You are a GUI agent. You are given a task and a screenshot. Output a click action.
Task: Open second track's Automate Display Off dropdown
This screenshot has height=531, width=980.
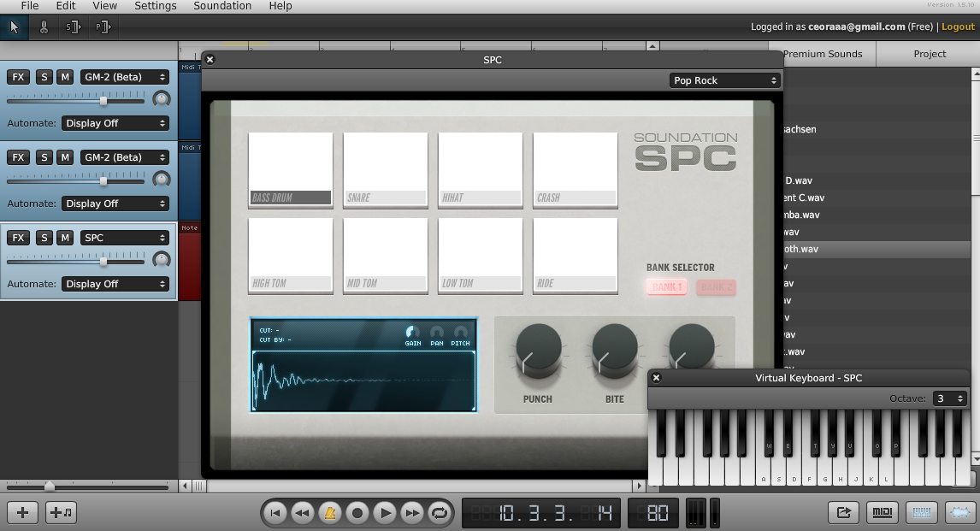tap(115, 204)
